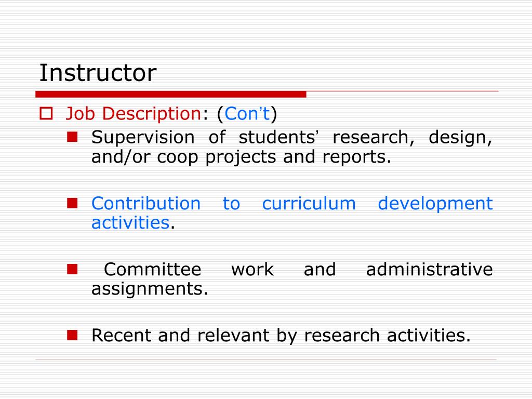The width and height of the screenshot is (532, 399).
Task: Click the blue word activities
Action: [x=130, y=222]
